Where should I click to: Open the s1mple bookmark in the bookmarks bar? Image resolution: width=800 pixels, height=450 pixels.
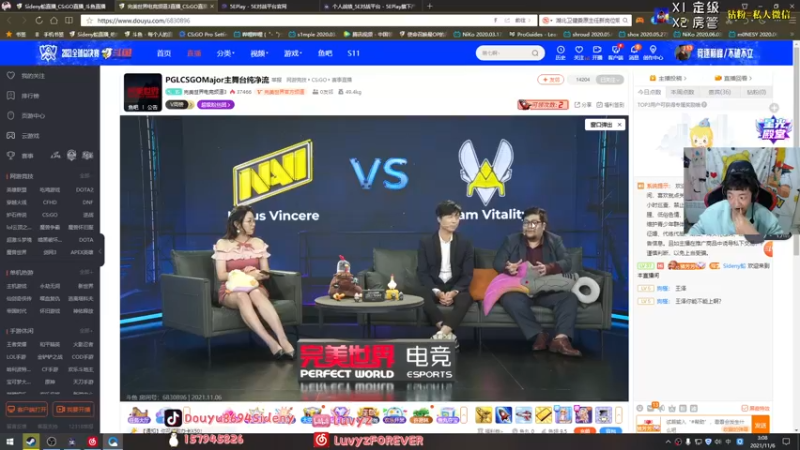313,34
